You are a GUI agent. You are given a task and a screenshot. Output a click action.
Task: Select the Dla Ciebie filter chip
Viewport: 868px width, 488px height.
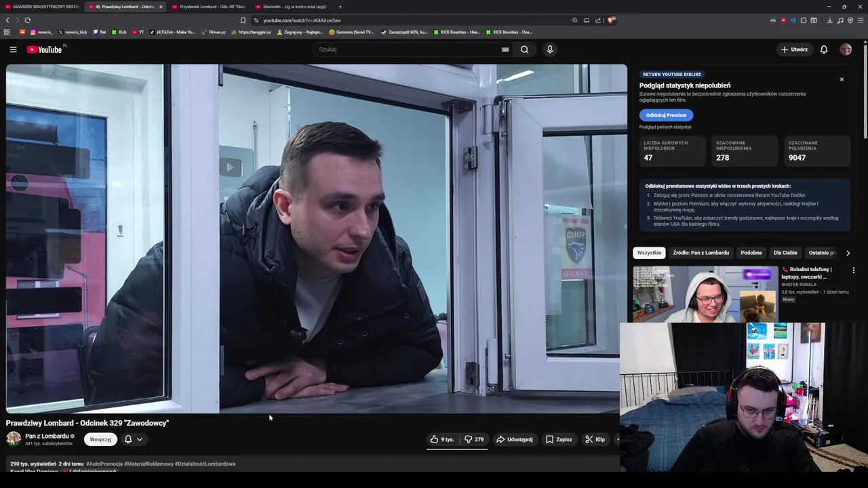[785, 253]
